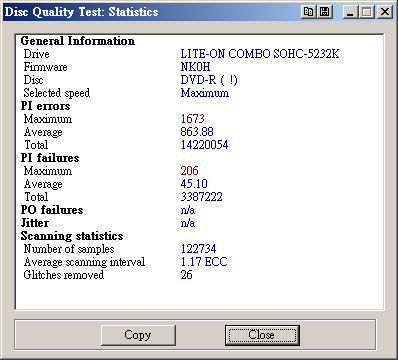Click firmware value NK0H

click(195, 67)
